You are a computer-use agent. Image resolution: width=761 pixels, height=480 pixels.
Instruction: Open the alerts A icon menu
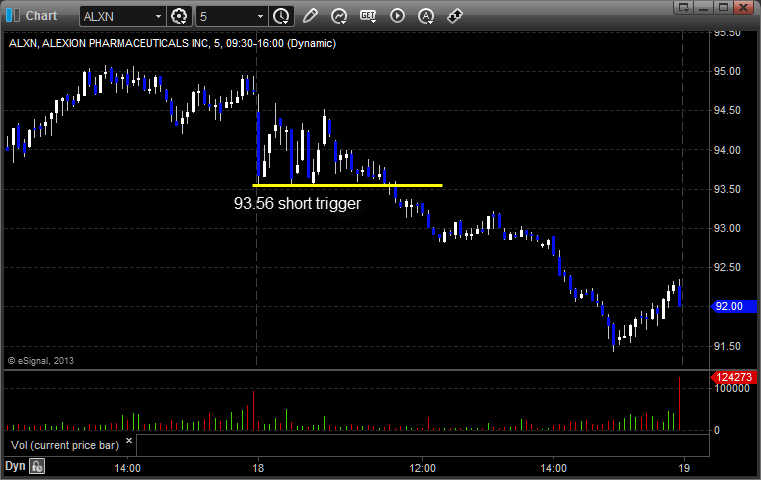pyautogui.click(x=426, y=16)
